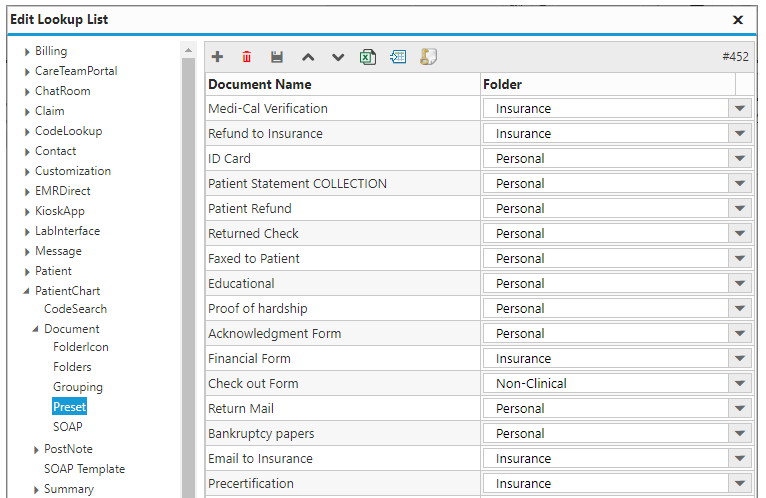This screenshot has height=498, width=766.
Task: Click the Precertification name cell
Action: tap(342, 483)
